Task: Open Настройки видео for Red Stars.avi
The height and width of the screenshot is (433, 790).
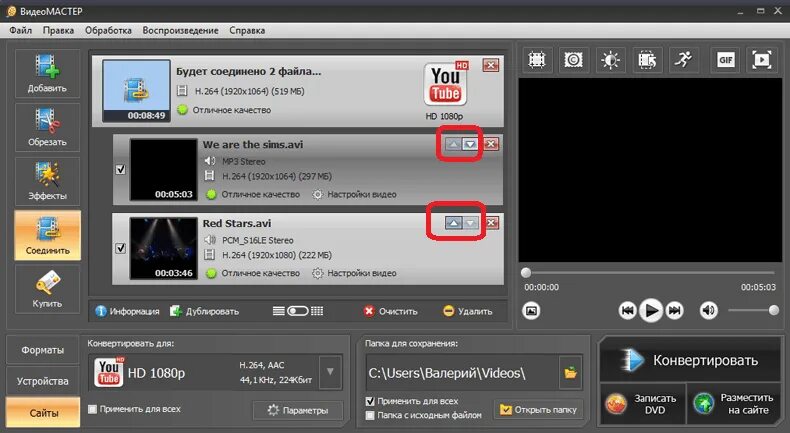Action: point(354,273)
